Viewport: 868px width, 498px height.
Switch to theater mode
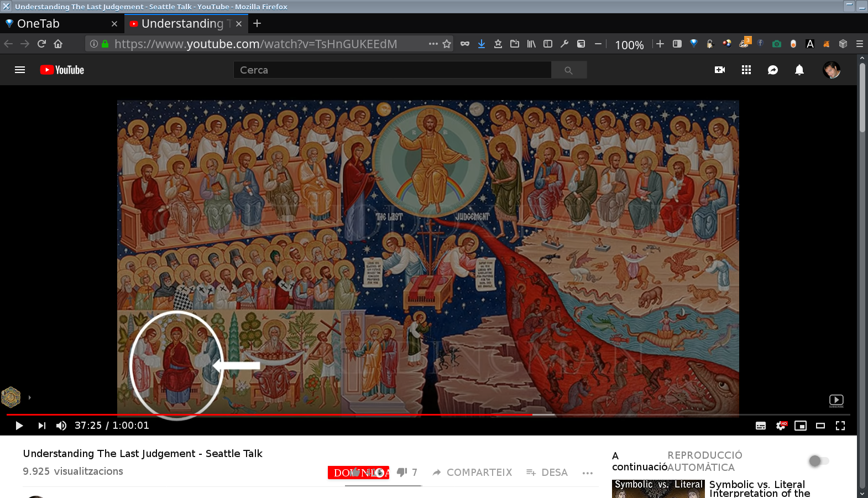click(x=820, y=426)
